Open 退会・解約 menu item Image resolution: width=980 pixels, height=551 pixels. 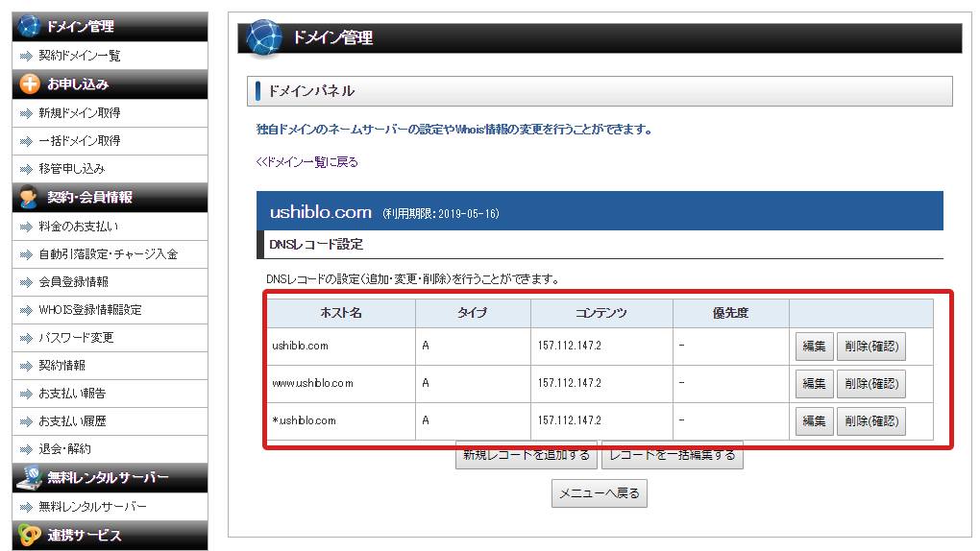[64, 449]
